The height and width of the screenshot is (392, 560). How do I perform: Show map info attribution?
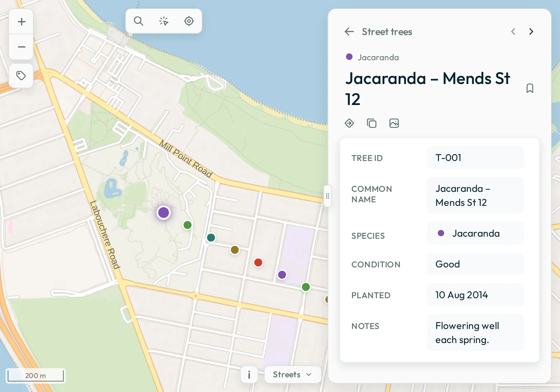249,374
